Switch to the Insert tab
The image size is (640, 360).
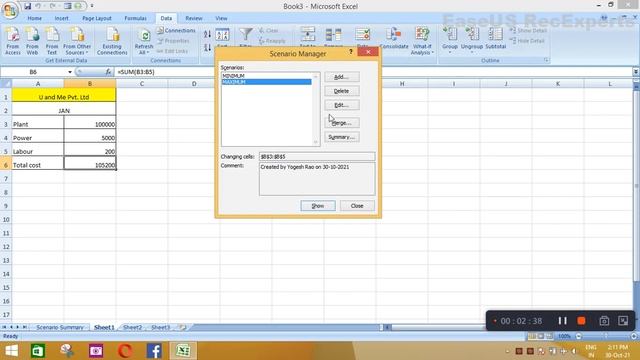click(62, 18)
